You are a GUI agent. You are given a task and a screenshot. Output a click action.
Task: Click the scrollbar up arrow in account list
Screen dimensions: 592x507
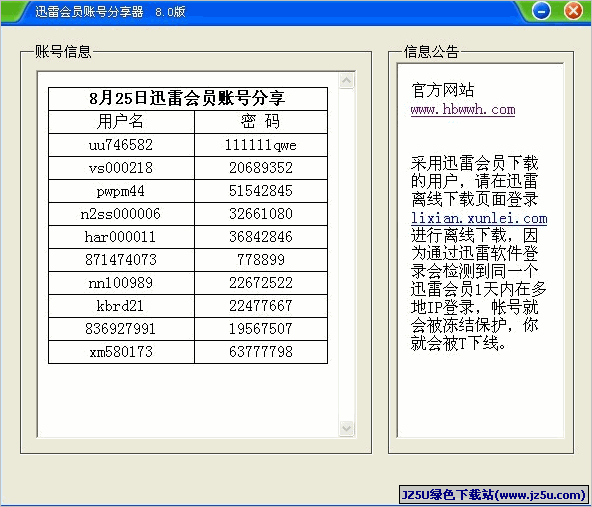point(346,80)
